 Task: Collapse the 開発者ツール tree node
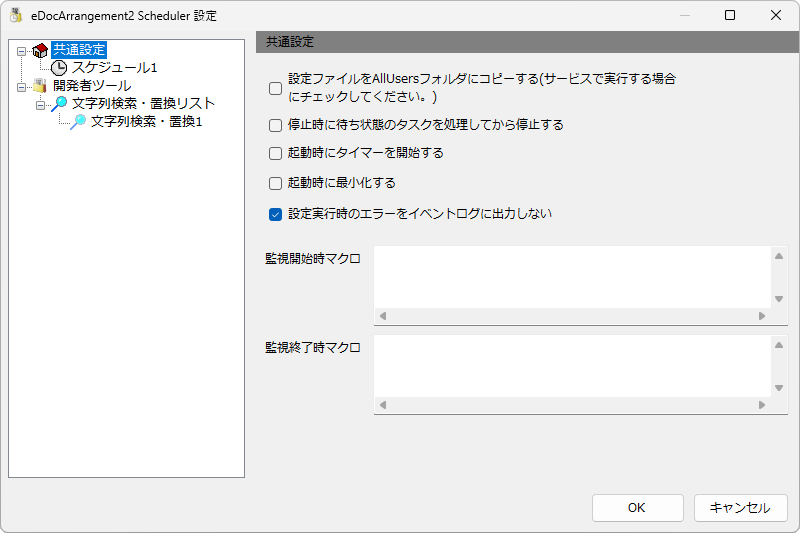click(x=21, y=87)
